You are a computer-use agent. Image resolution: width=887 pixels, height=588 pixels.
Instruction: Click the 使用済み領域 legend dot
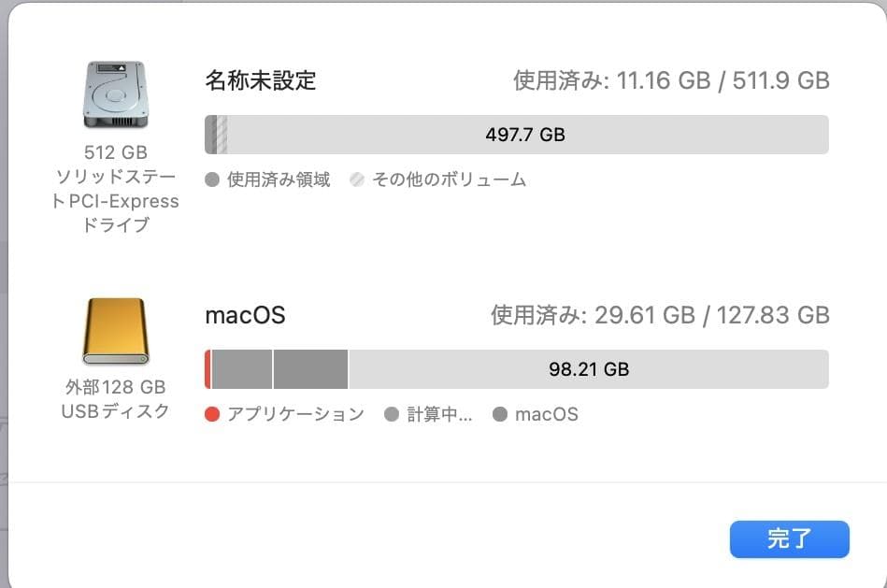(x=213, y=179)
